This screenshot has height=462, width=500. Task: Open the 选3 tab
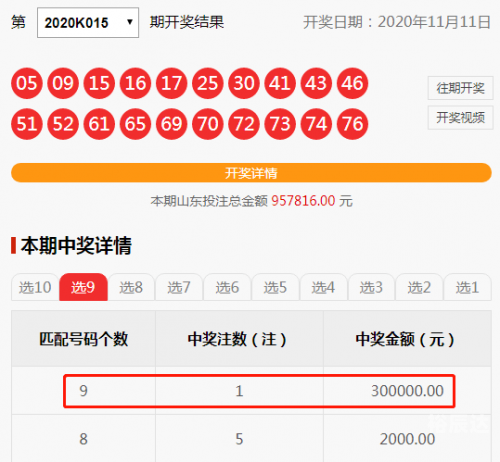click(x=371, y=287)
